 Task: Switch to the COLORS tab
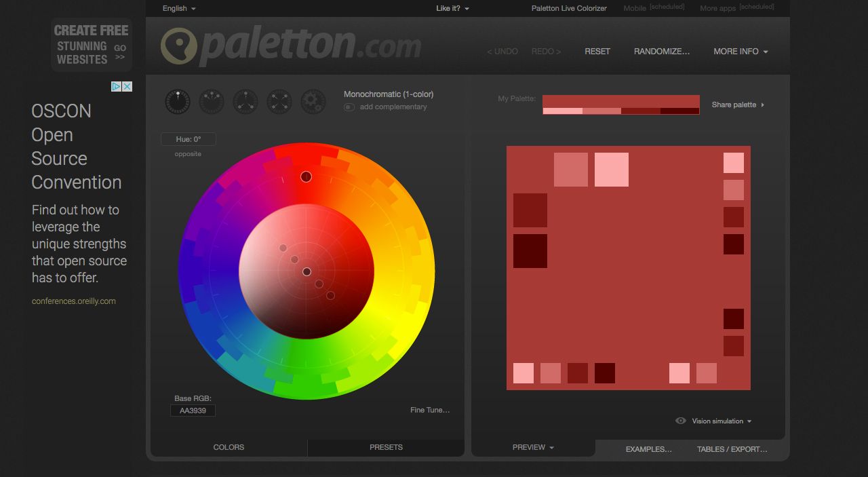pyautogui.click(x=229, y=447)
